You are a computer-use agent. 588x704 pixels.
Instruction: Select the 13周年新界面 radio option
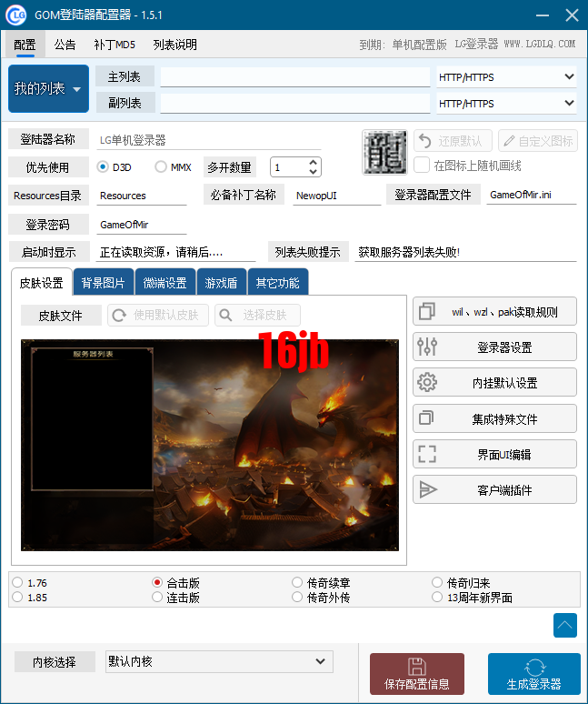(x=437, y=598)
